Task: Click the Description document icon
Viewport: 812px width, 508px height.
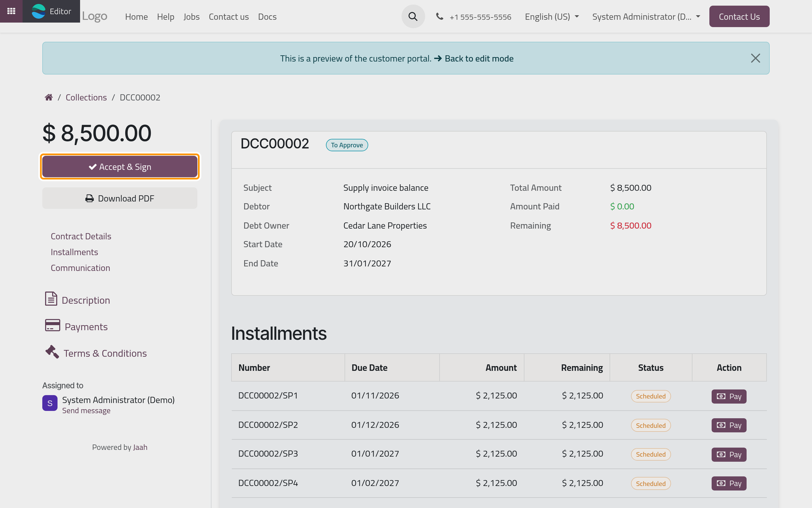Action: 51,299
